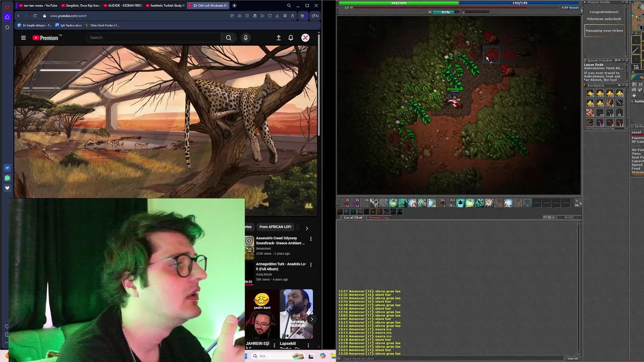This screenshot has width=644, height=362.
Task: Switch to the 'Sevgiliniz, Onca Kişi' browser tab
Action: [x=80, y=6]
